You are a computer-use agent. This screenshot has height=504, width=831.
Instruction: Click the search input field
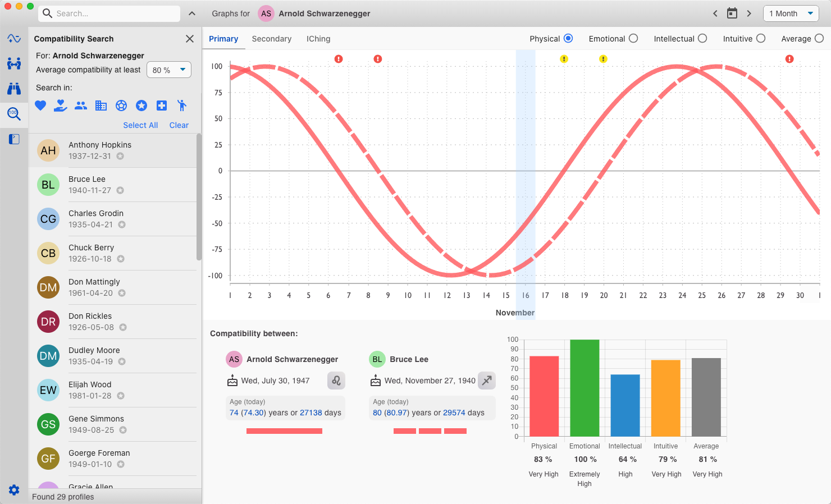[x=109, y=13]
